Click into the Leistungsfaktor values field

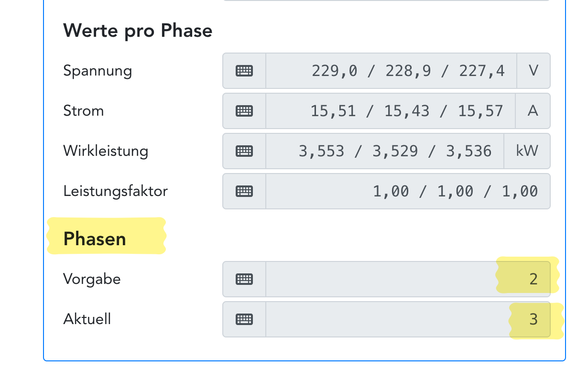407,191
